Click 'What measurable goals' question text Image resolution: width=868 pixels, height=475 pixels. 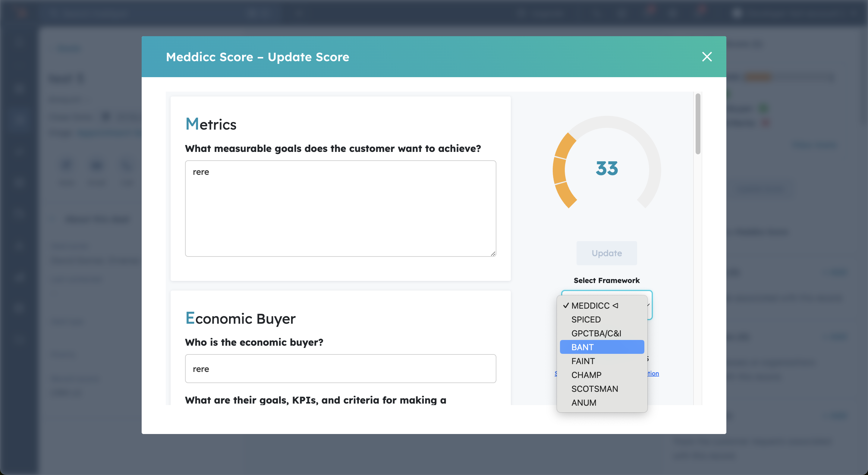(333, 148)
